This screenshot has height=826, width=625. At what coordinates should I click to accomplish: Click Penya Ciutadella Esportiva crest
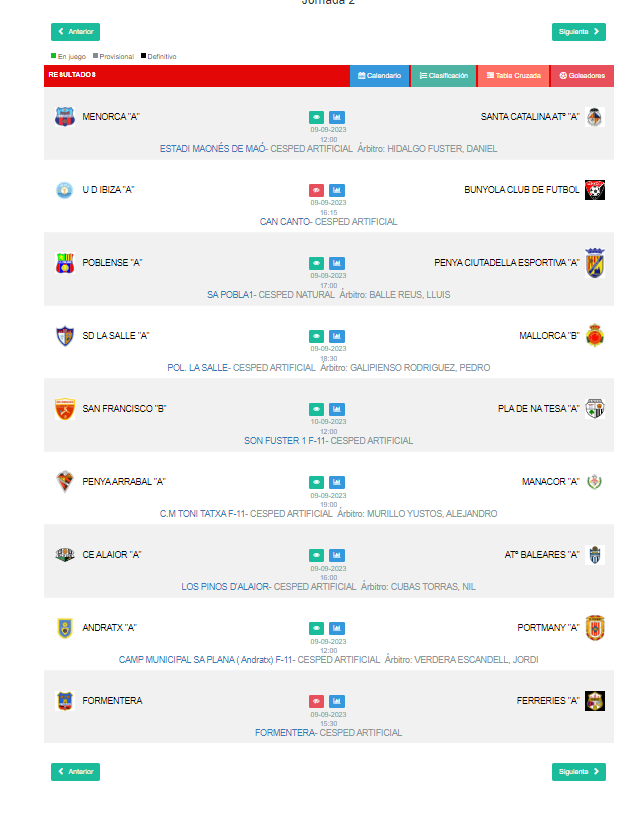click(x=594, y=263)
